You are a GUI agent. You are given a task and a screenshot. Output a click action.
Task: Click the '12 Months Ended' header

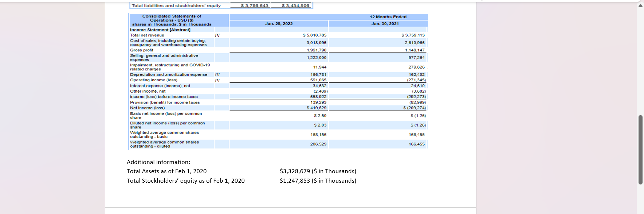coord(388,17)
